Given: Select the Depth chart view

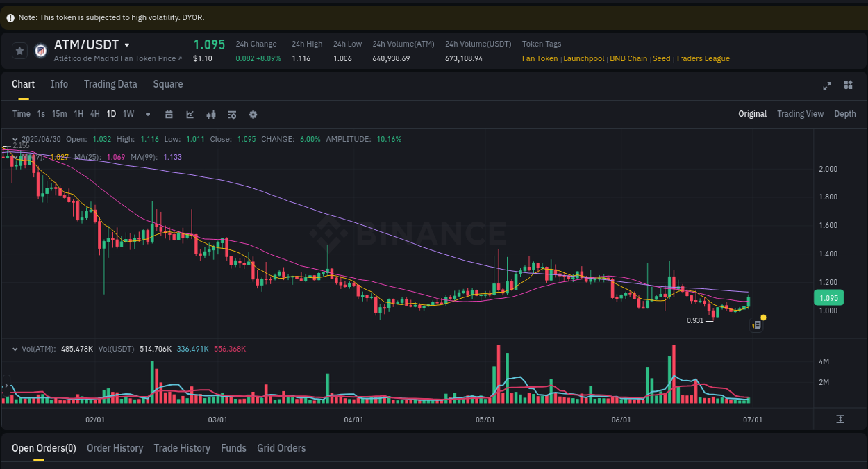Looking at the screenshot, I should (845, 113).
